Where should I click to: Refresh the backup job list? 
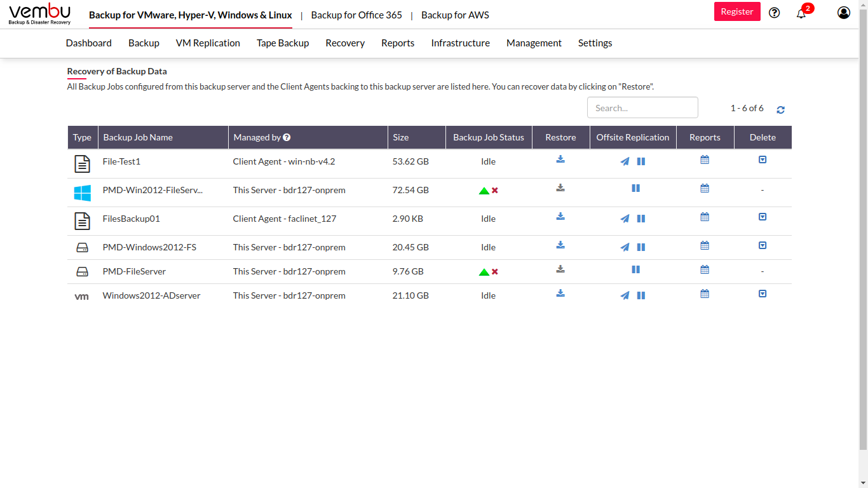tap(780, 109)
